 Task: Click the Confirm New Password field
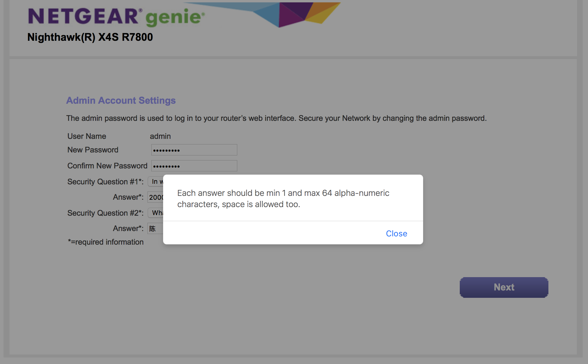click(x=194, y=166)
